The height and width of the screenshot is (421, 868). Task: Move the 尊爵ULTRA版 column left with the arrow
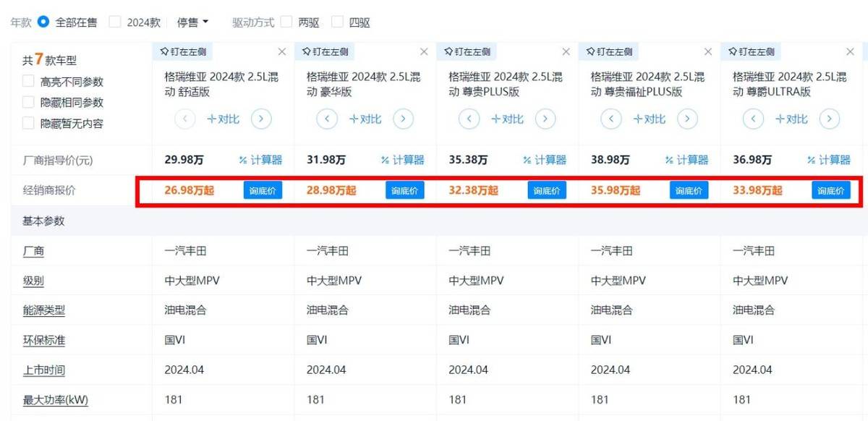pyautogui.click(x=754, y=119)
